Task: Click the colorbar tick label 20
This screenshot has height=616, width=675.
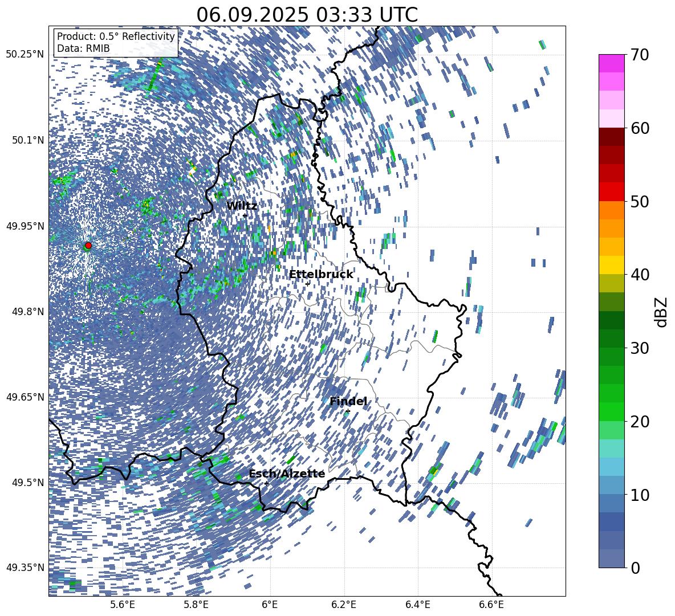Action: 640,421
